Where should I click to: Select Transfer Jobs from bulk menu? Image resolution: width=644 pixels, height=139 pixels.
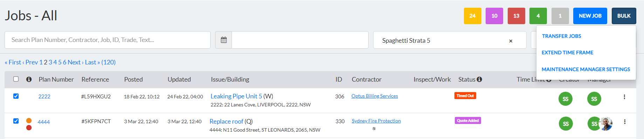561,36
